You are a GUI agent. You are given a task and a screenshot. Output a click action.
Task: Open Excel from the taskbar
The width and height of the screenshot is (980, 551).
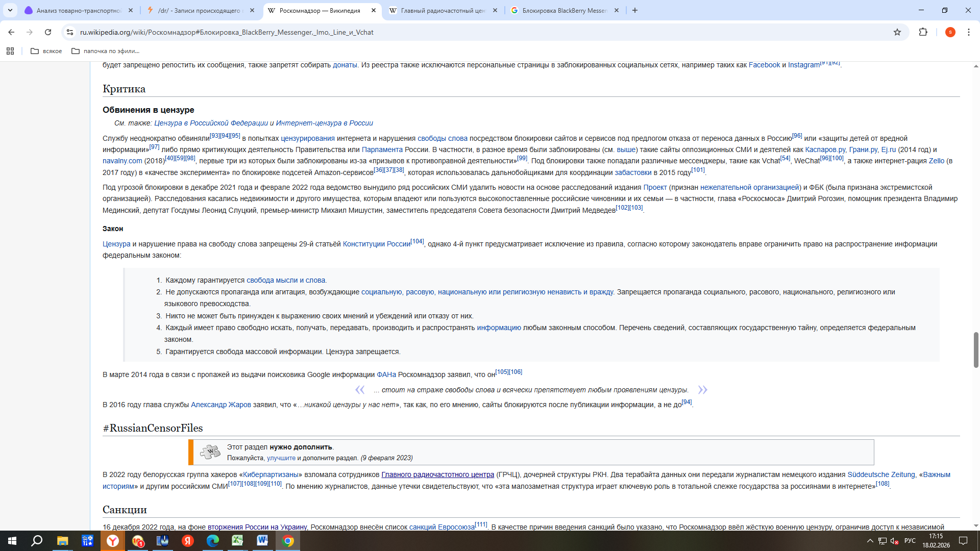coord(237,541)
